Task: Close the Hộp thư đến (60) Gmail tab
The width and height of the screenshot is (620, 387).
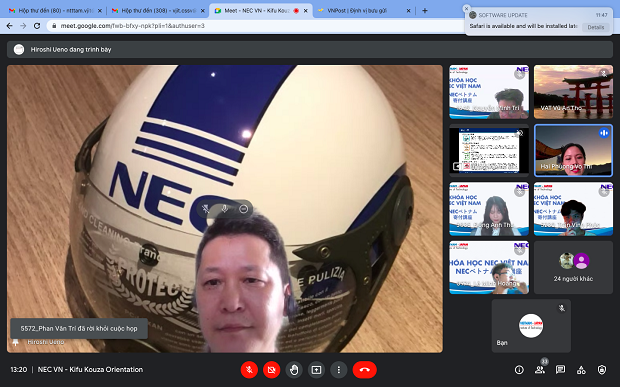Action: (x=100, y=11)
